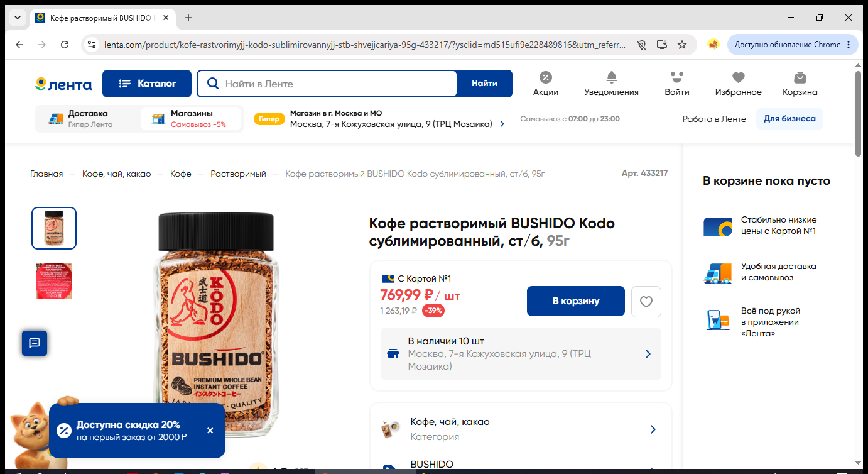
Task: Select the Магазины Самовывоз option
Action: tap(190, 119)
